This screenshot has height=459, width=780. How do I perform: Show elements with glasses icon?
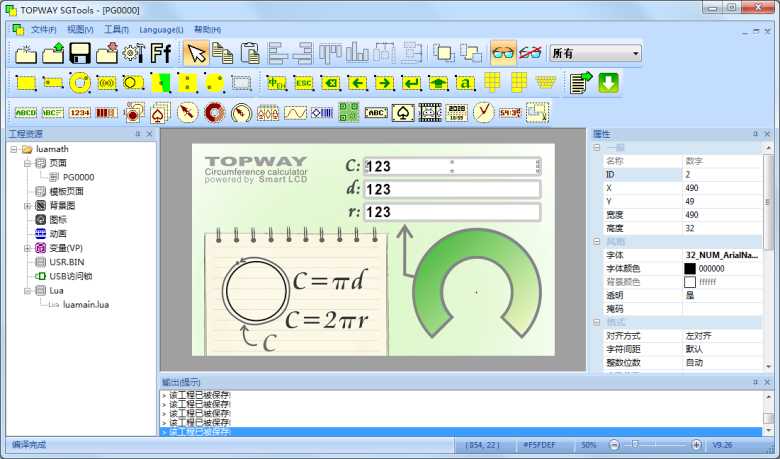pyautogui.click(x=503, y=53)
